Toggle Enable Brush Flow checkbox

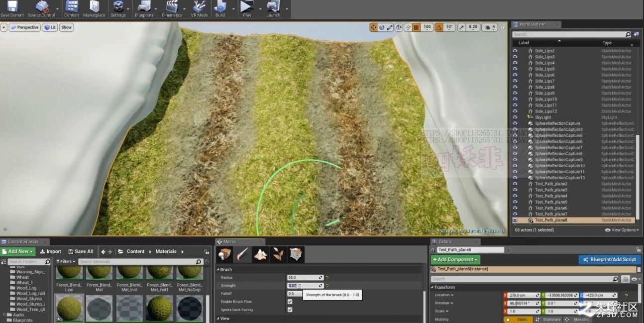point(290,302)
